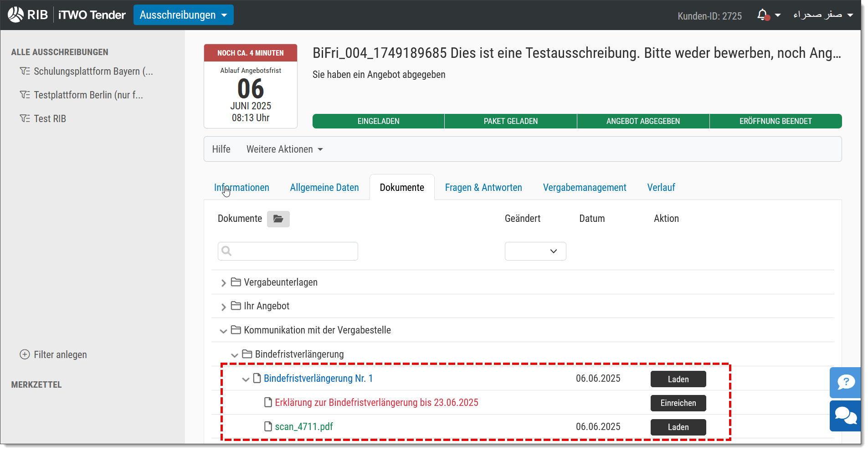Expand the Ihr Angebot folder
This screenshot has width=868, height=451.
(x=223, y=307)
